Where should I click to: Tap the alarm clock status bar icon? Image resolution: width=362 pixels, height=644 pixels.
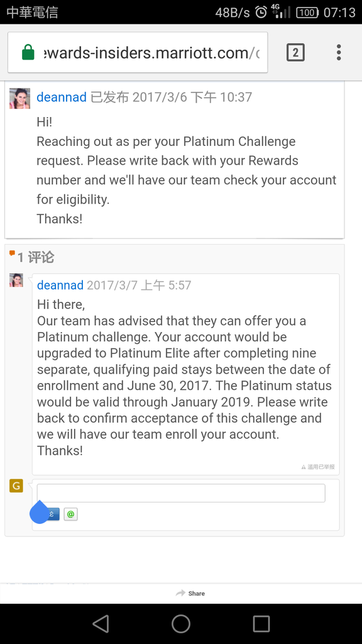tap(261, 13)
